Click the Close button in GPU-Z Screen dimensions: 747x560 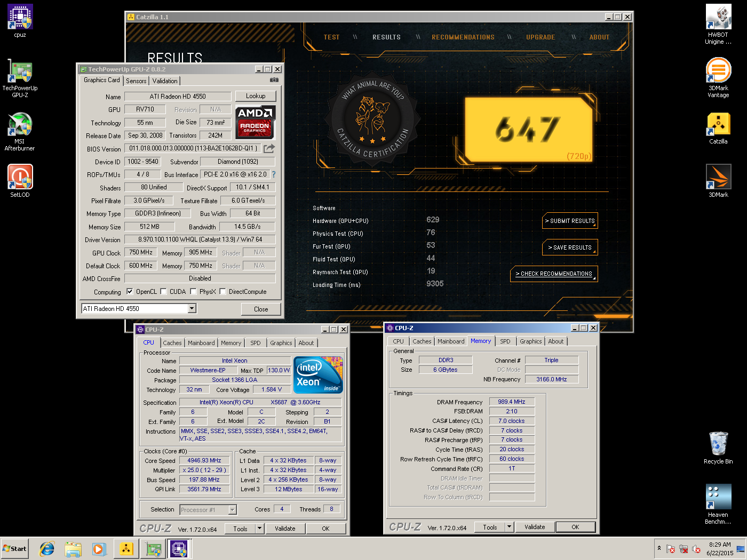261,309
